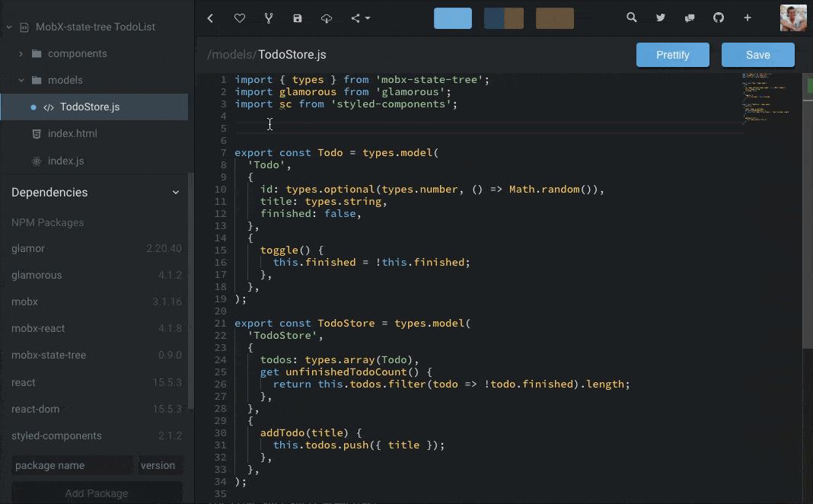Open the share dropdown arrow
This screenshot has height=504, width=813.
click(368, 18)
